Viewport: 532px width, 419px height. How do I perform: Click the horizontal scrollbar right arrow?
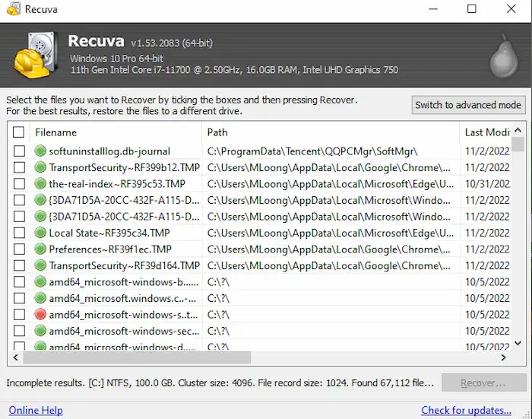click(503, 357)
